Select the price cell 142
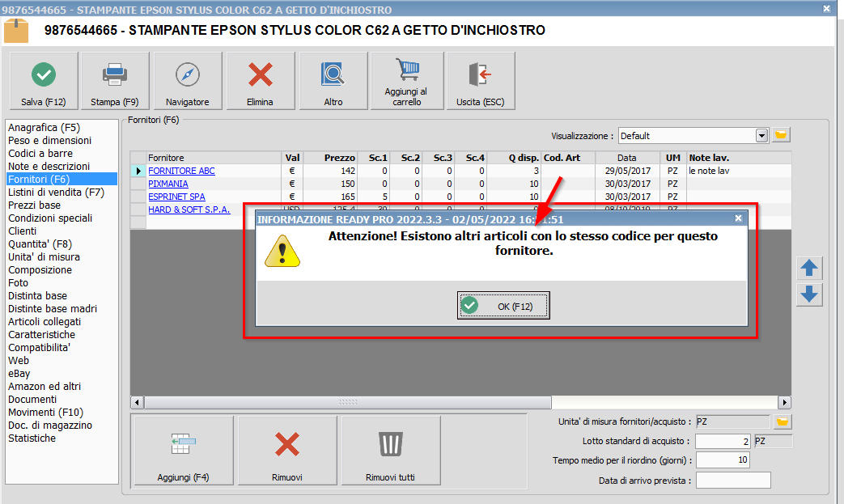The width and height of the screenshot is (844, 504). click(330, 171)
